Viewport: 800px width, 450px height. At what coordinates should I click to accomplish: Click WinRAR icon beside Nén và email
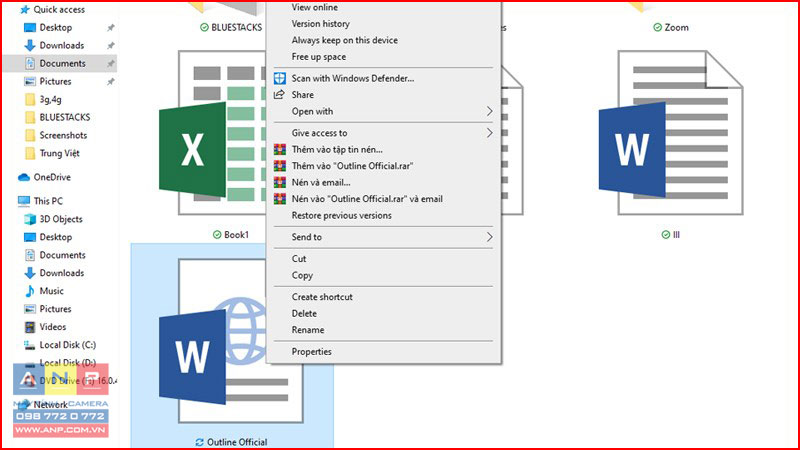coord(280,182)
